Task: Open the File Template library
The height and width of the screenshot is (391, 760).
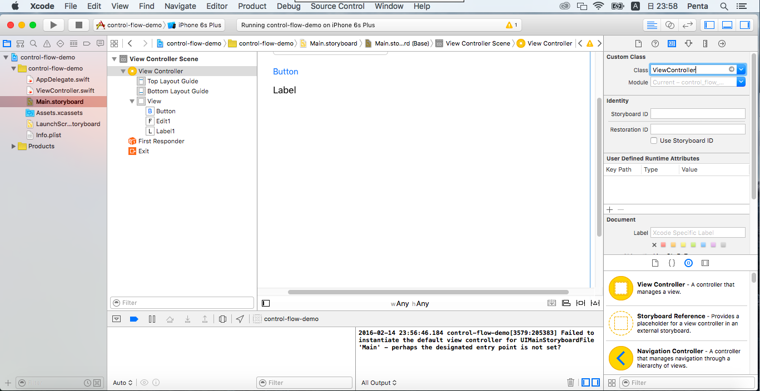Action: (655, 263)
